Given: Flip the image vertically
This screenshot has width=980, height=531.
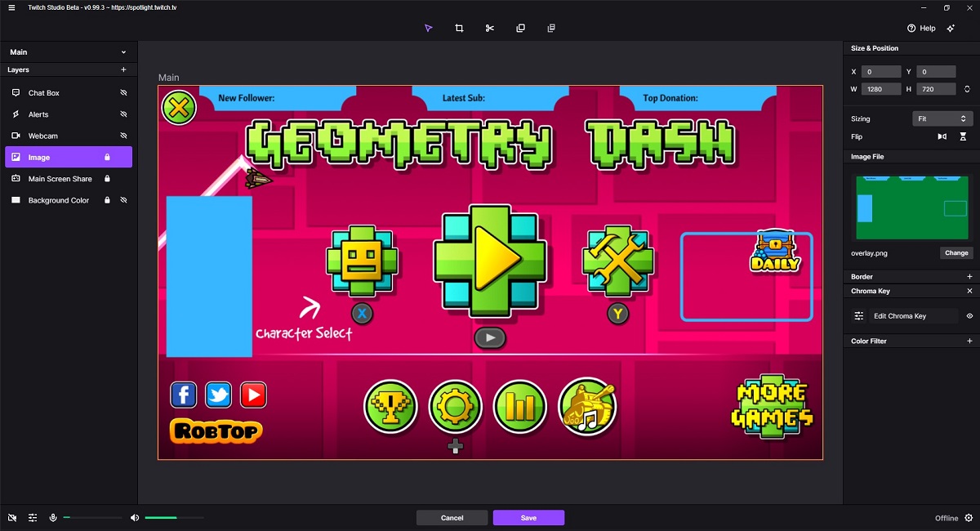Looking at the screenshot, I should pyautogui.click(x=963, y=136).
